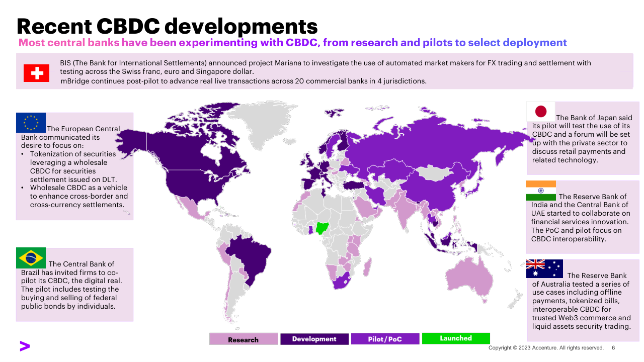The height and width of the screenshot is (362, 644).
Task: Select the BIS project Mariana text
Action: click(x=325, y=67)
